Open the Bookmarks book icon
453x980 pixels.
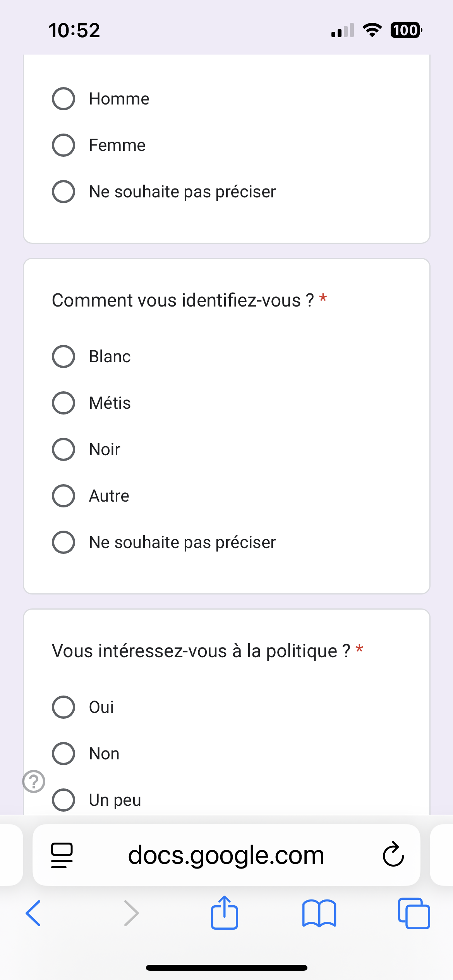319,913
